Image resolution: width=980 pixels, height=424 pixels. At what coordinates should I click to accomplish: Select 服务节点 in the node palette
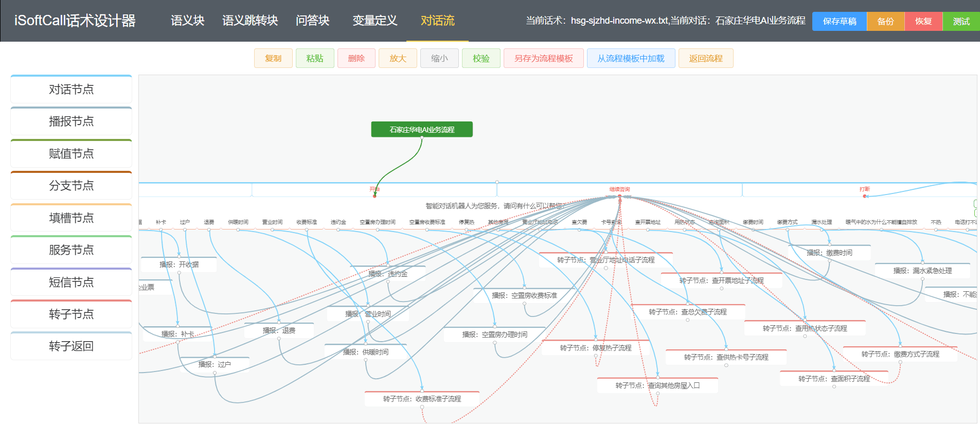[x=71, y=250]
